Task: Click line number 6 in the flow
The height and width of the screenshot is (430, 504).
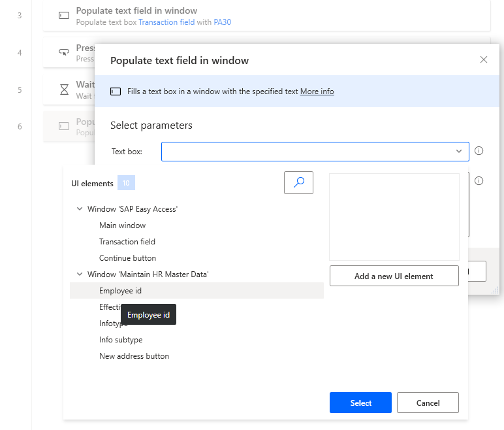Action: click(20, 127)
